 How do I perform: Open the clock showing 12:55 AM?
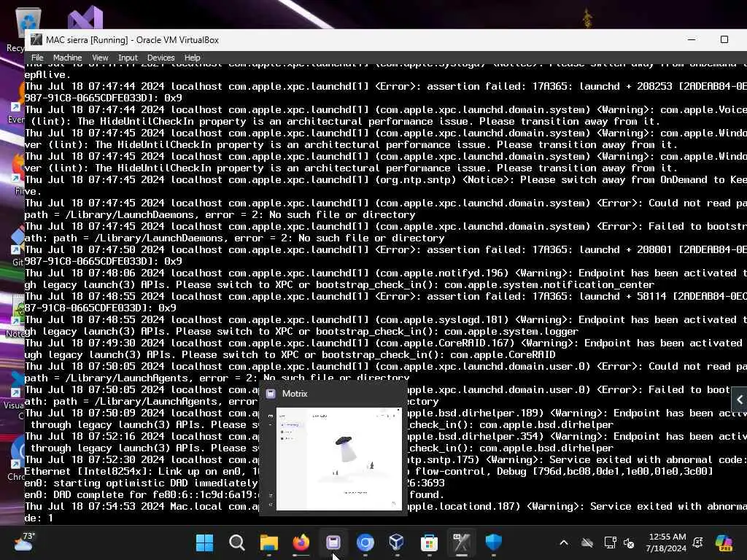point(666,542)
